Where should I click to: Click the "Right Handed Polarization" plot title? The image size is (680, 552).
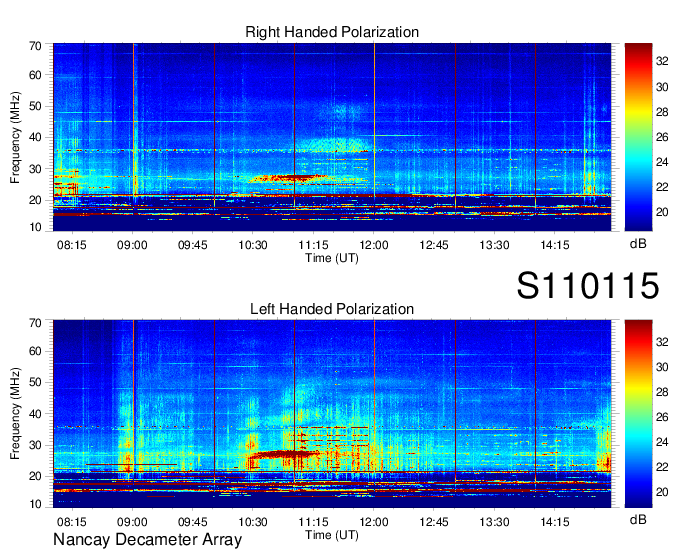[x=332, y=32]
